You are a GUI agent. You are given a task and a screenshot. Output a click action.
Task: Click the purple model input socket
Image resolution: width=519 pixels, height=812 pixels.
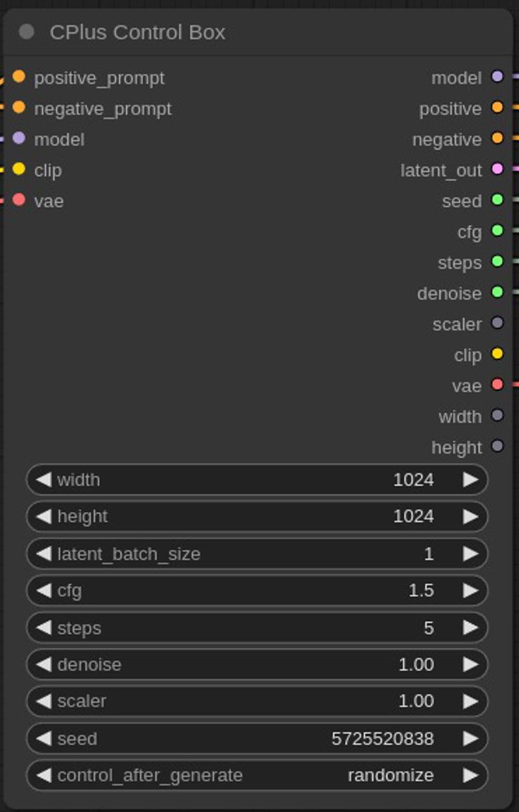pos(19,138)
